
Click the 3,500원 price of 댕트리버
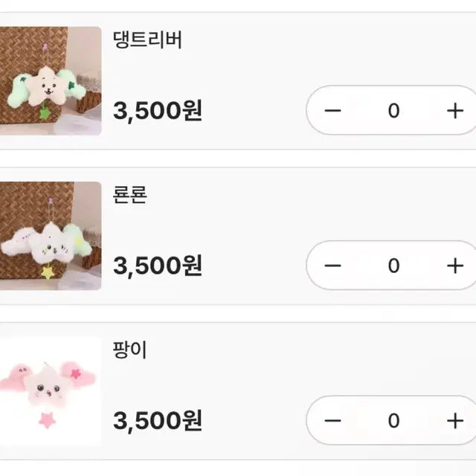point(158,111)
